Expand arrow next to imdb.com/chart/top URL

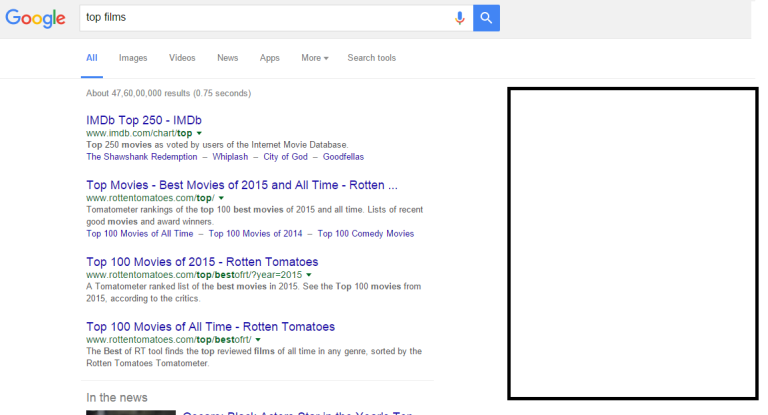199,133
